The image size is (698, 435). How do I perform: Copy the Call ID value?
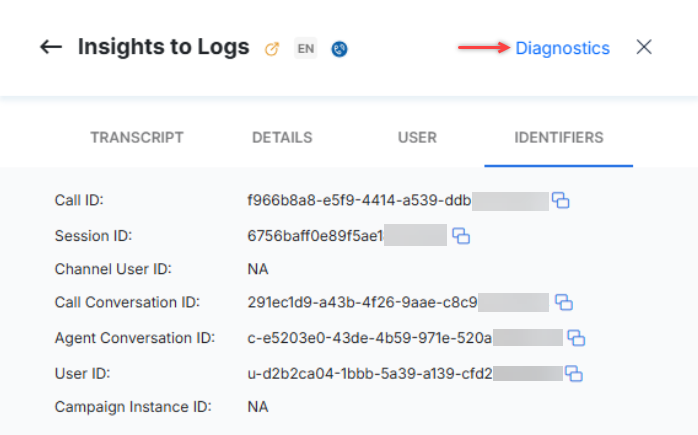coord(561,201)
